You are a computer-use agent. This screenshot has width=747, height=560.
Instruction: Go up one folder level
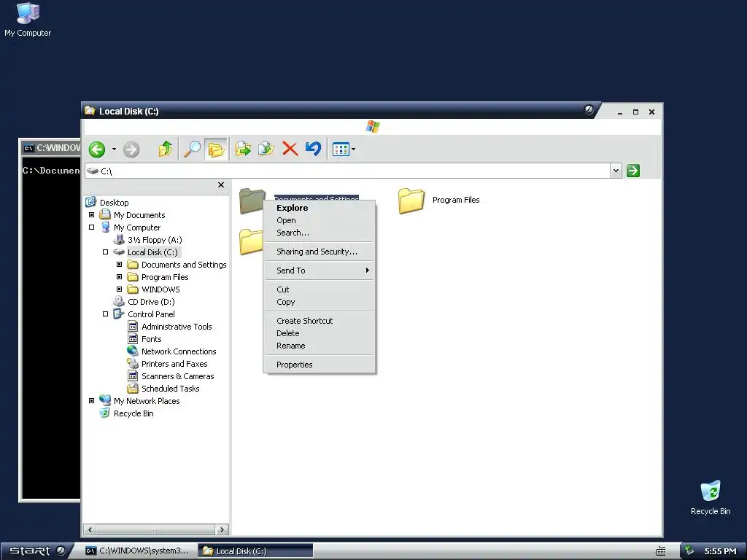166,149
